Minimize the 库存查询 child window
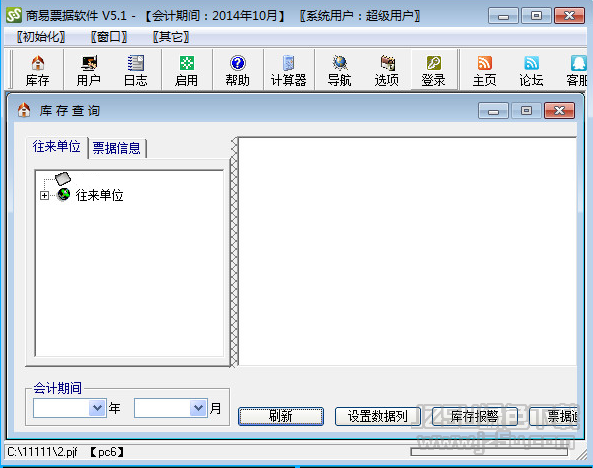Screen dimensions: 593x468 pyautogui.click(x=493, y=111)
